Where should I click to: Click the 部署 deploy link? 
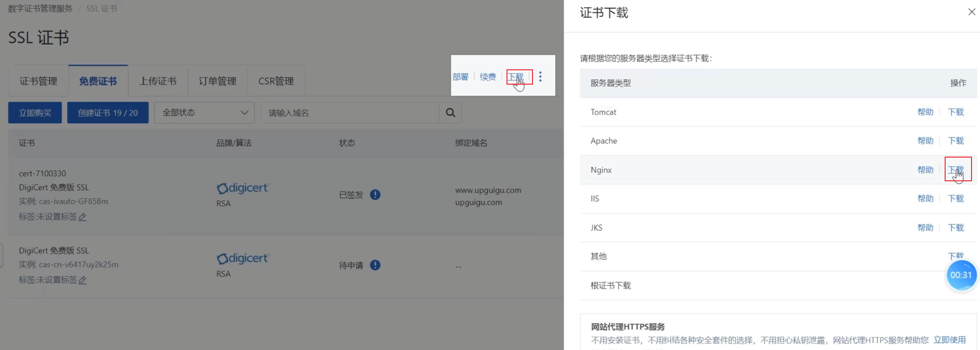click(460, 77)
